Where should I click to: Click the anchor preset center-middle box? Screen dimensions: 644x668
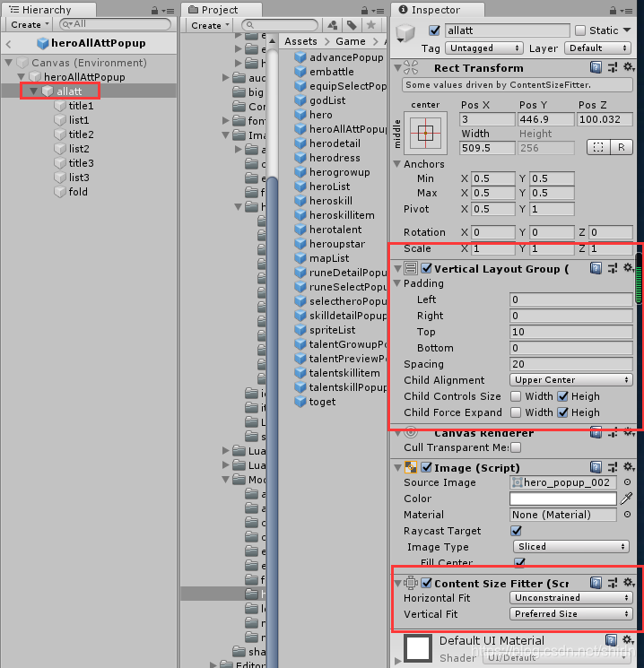pos(425,134)
